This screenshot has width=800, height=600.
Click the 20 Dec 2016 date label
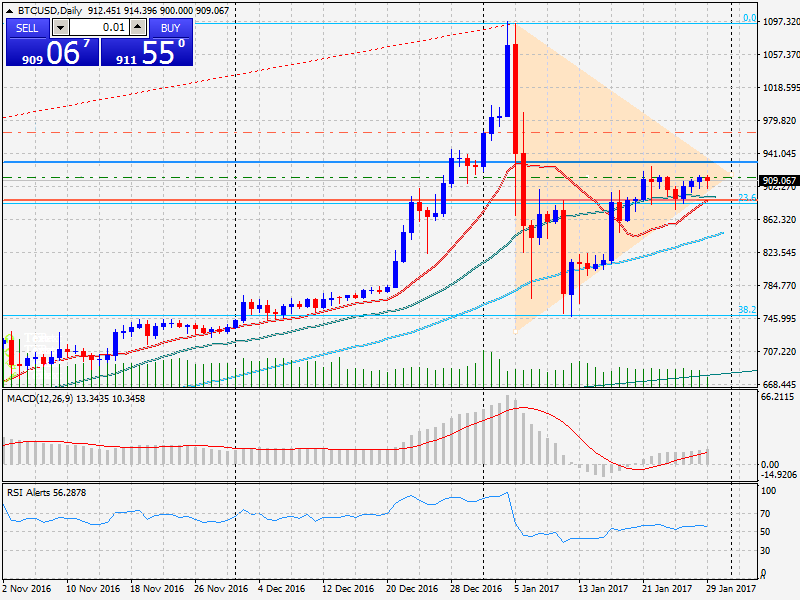pyautogui.click(x=412, y=588)
